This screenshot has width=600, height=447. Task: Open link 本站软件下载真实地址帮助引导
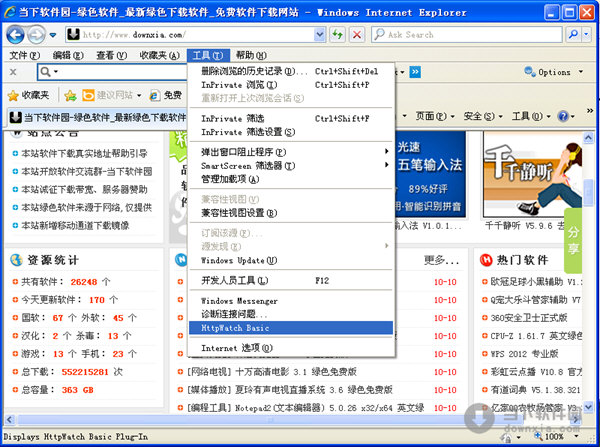84,153
